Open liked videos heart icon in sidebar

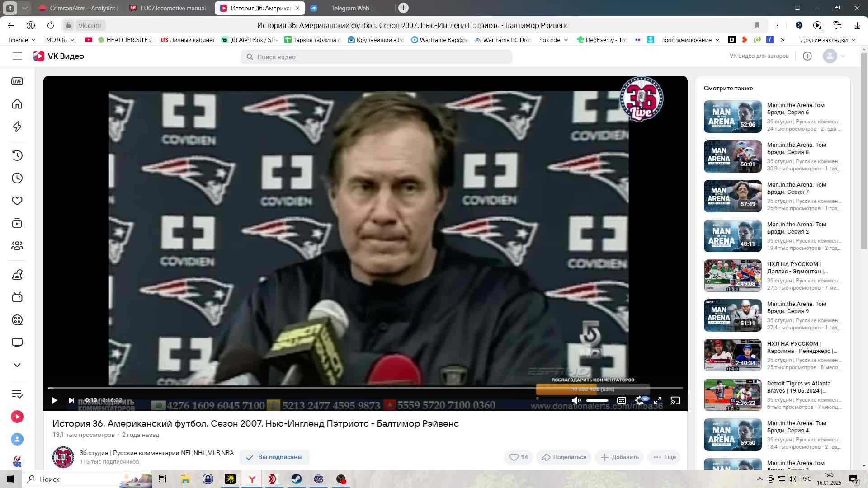click(x=17, y=201)
